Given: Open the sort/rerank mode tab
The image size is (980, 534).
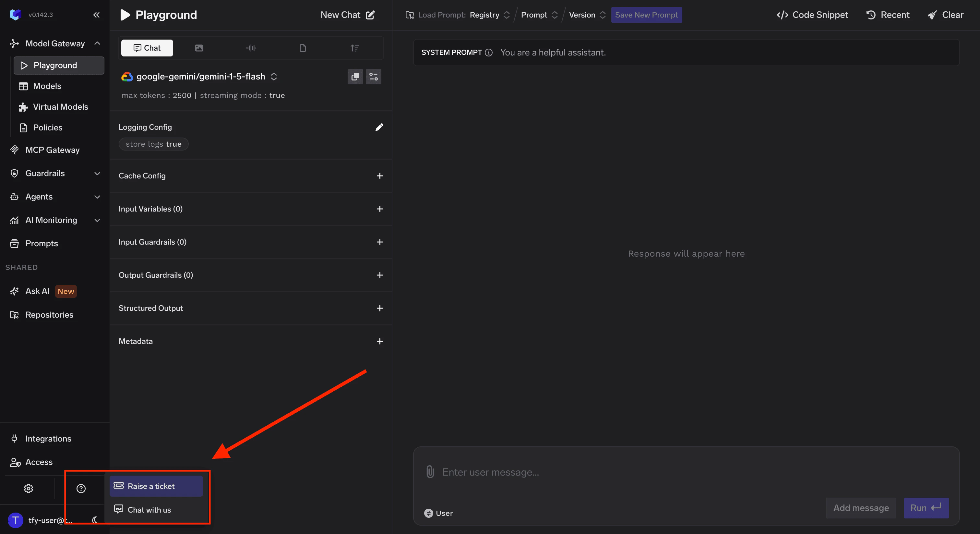Looking at the screenshot, I should point(354,48).
